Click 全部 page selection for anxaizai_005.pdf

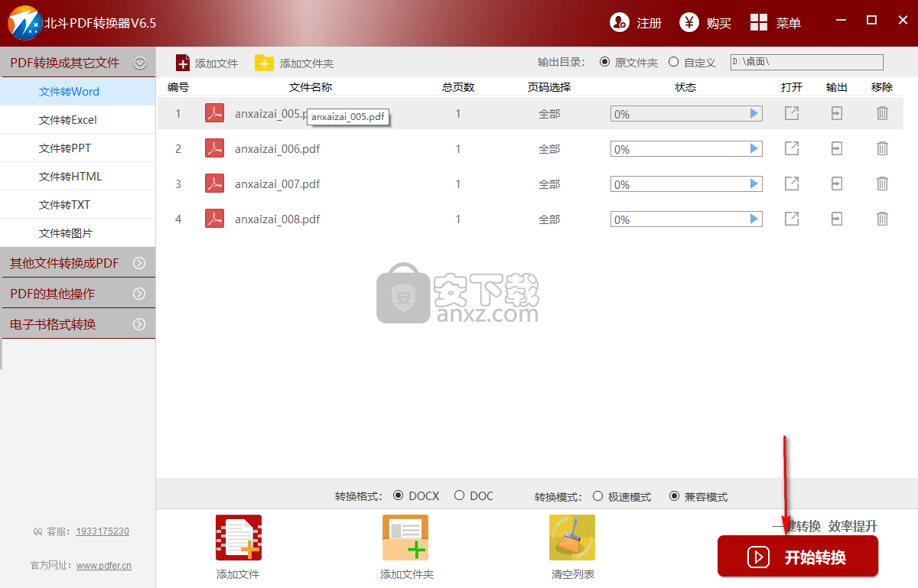(549, 114)
